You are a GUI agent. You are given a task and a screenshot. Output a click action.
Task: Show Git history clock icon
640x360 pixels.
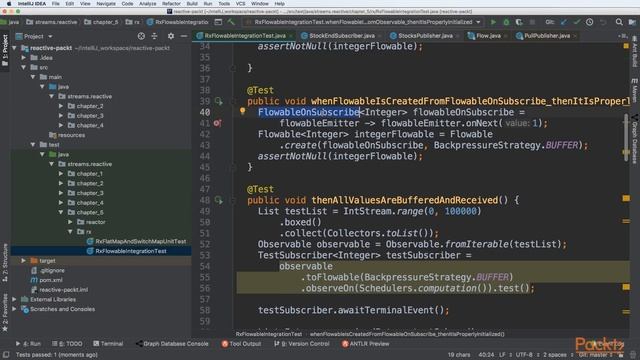(x=589, y=22)
